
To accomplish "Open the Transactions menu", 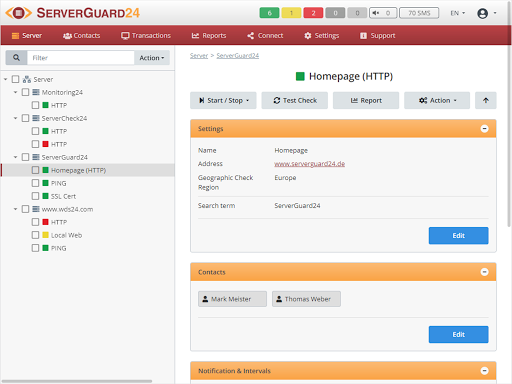I will 146,35.
